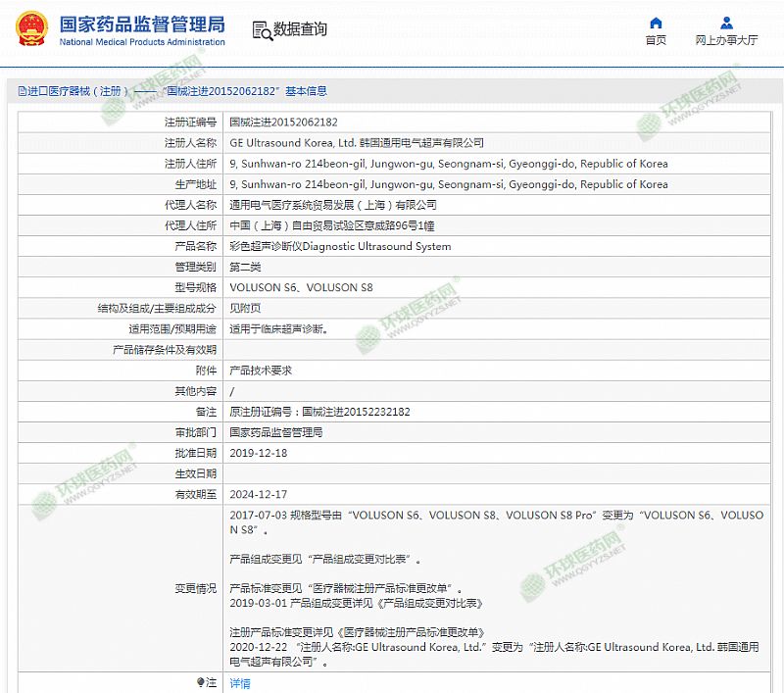
Task: Click the 见附页 structure composition cell
Action: tap(246, 309)
